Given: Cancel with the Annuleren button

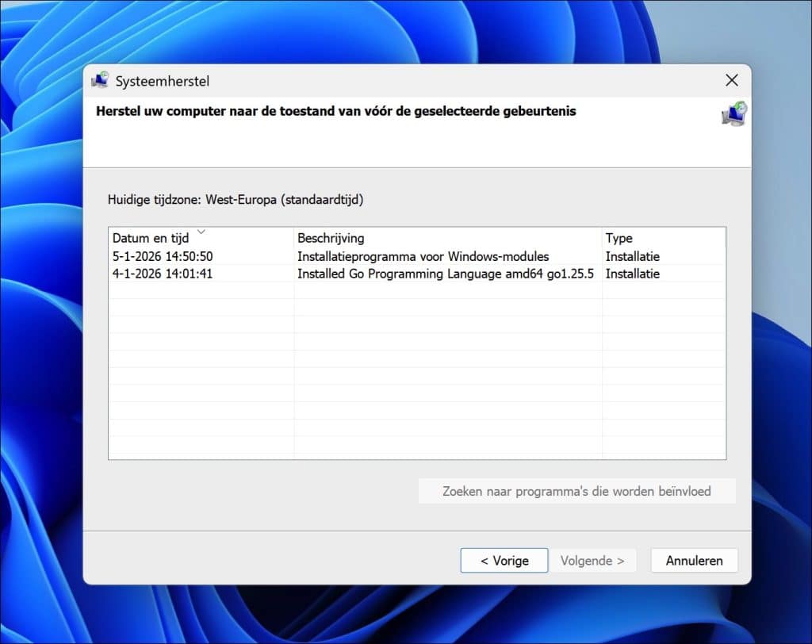Looking at the screenshot, I should point(694,561).
